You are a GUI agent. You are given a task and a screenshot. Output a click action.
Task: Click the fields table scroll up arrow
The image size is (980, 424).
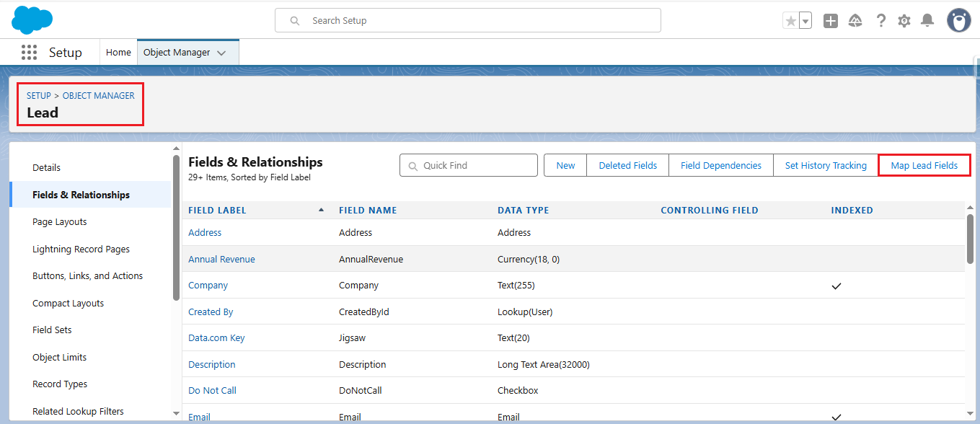tap(971, 207)
